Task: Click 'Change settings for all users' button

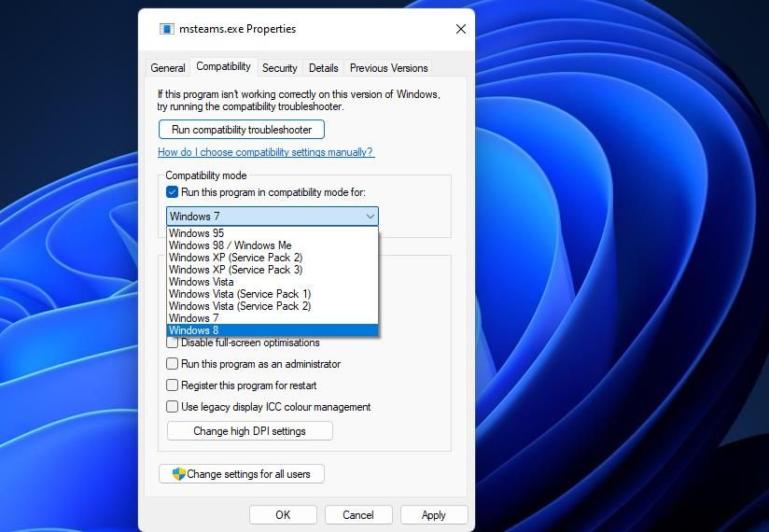Action: [242, 474]
